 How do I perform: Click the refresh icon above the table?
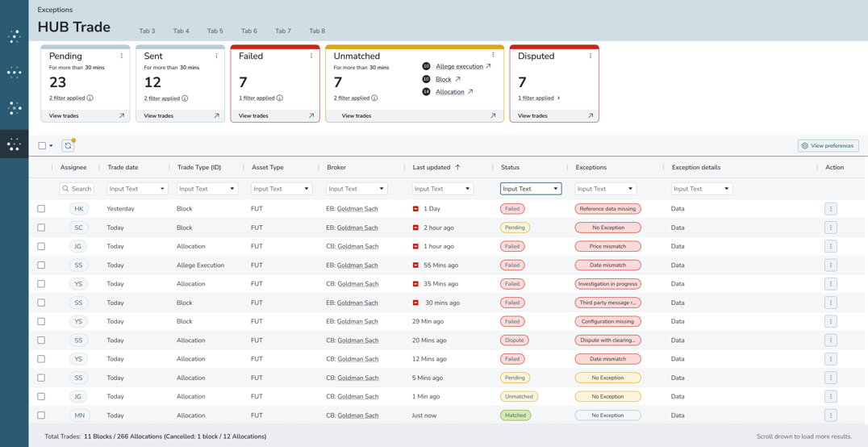[68, 146]
